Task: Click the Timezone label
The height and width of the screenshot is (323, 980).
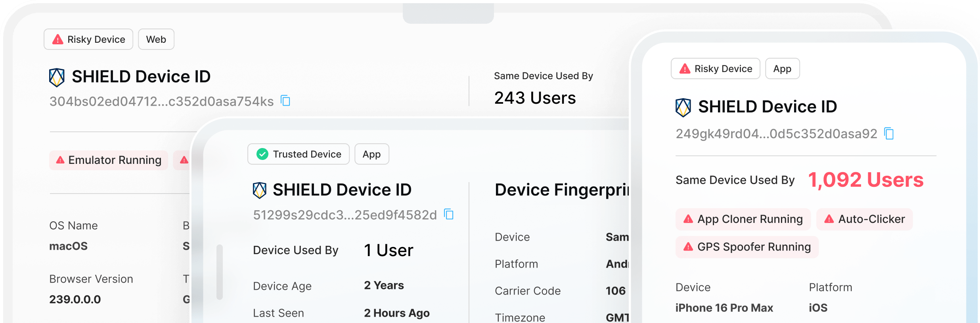Action: pos(520,317)
